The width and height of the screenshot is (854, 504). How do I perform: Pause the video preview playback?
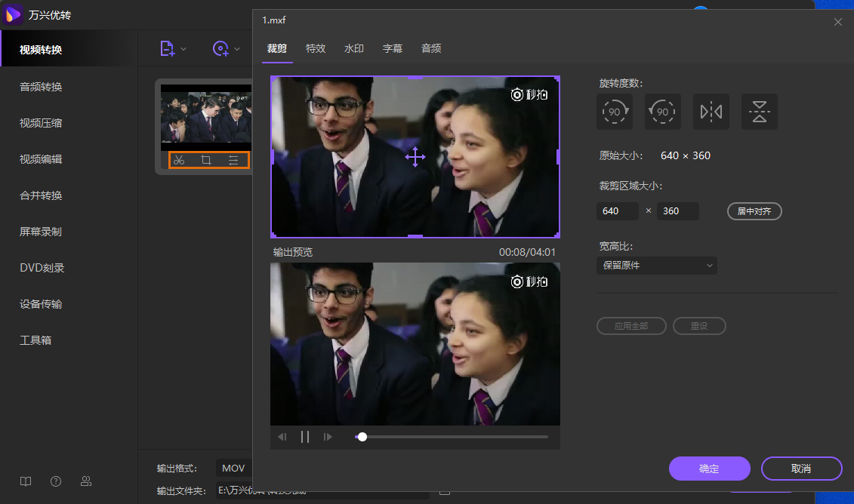point(305,437)
